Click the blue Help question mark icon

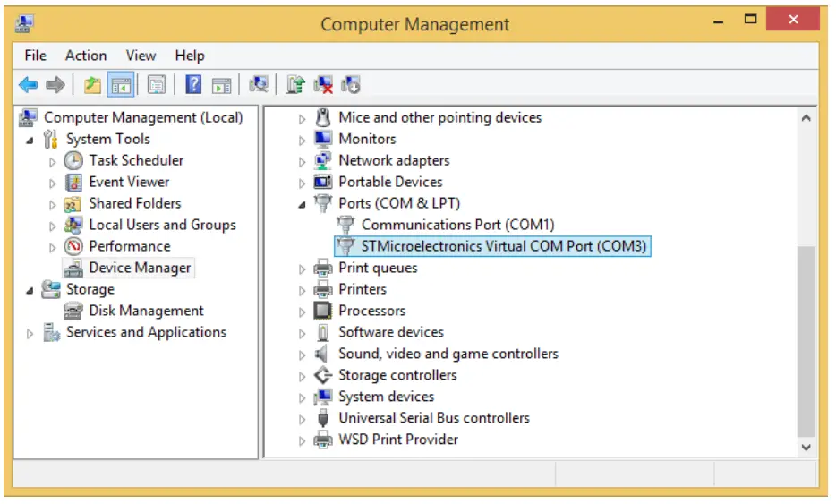(x=193, y=85)
